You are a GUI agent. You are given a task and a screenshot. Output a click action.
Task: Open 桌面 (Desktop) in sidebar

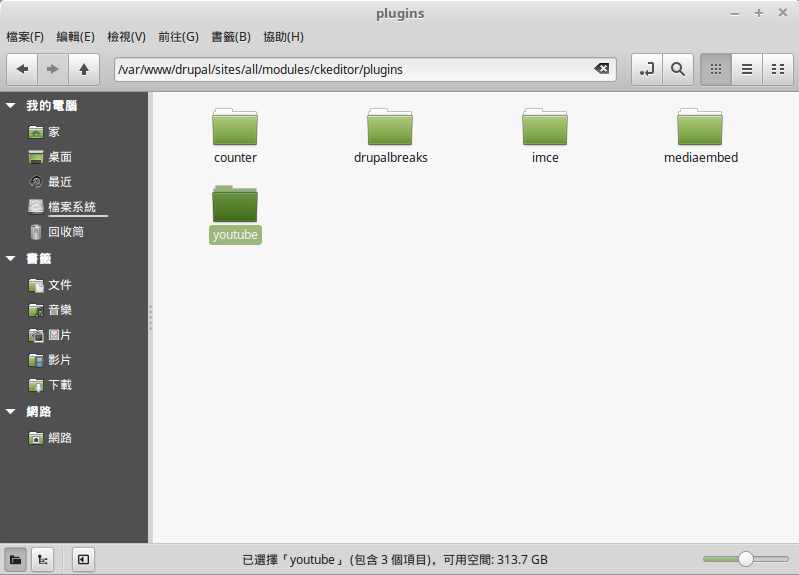pos(50,157)
